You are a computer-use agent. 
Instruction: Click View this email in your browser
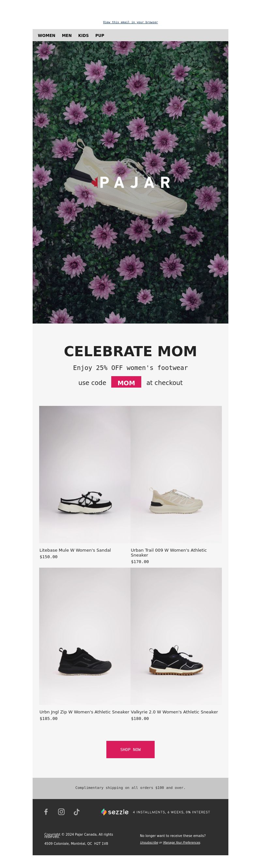point(130,22)
